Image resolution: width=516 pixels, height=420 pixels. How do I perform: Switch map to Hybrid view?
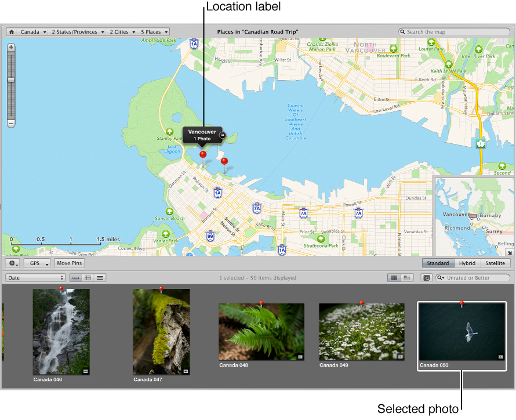467,263
